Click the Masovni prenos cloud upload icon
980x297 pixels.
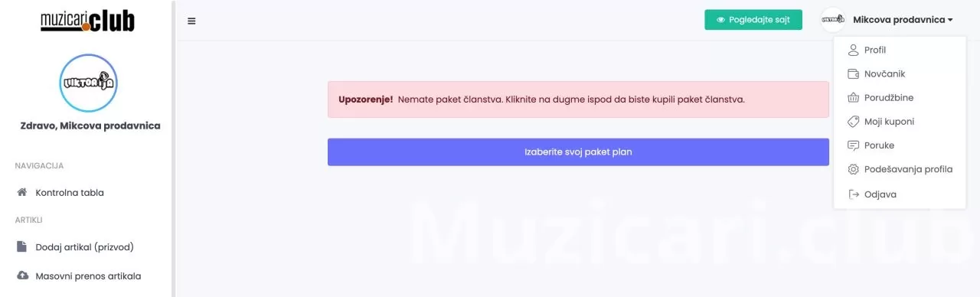(x=22, y=276)
